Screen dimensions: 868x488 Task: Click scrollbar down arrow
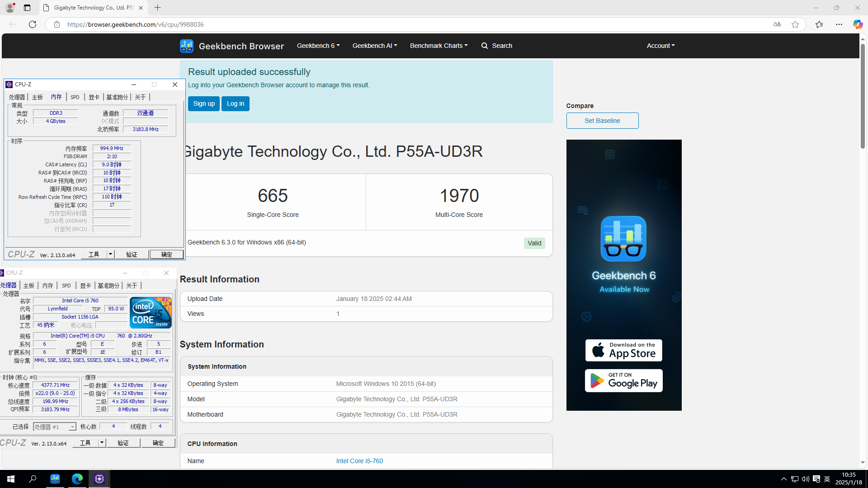[863, 463]
